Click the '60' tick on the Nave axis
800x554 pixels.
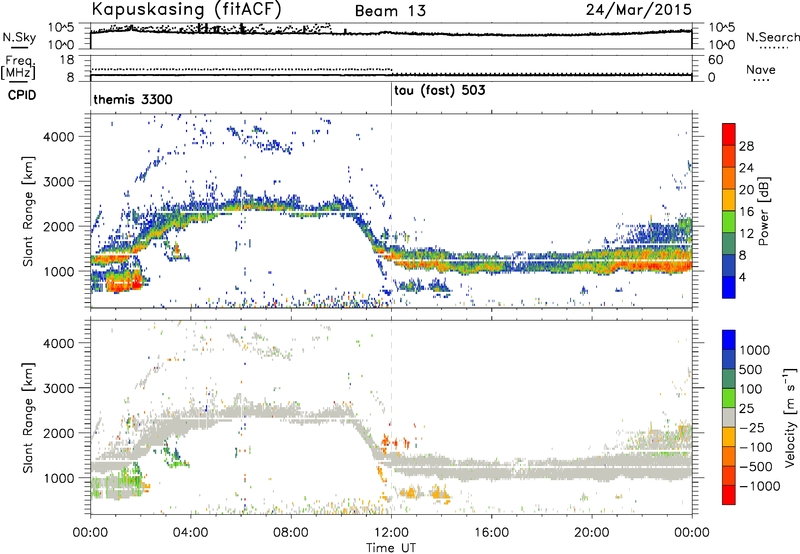715,60
